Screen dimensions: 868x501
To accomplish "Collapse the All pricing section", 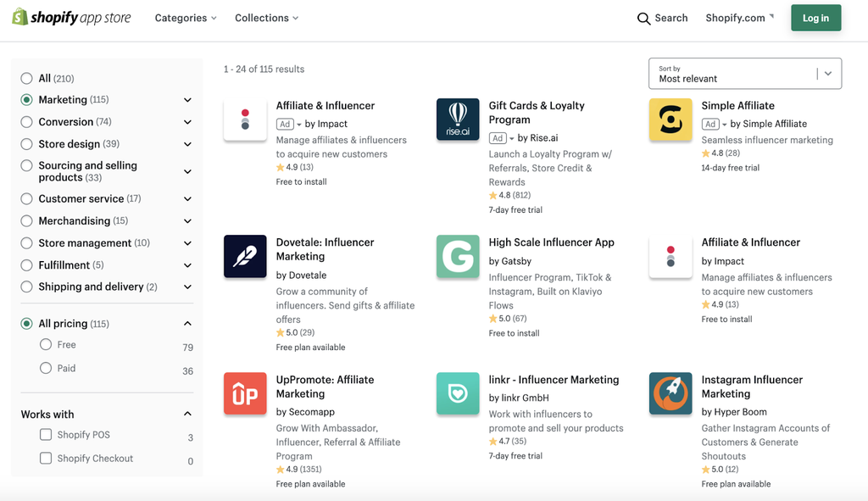I will click(187, 323).
